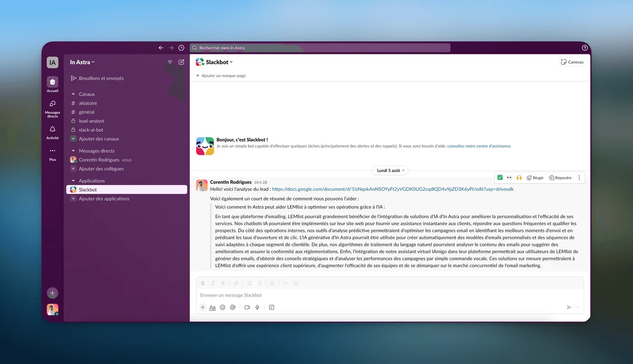Viewport: 633px width, 364px height.
Task: Open the filter conversations icon
Action: 170,62
